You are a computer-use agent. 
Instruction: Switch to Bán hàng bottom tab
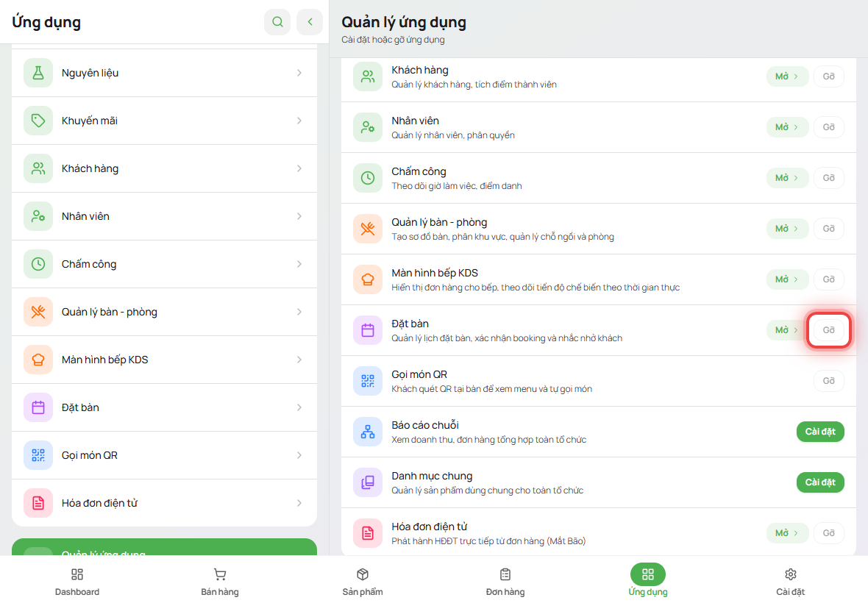220,581
